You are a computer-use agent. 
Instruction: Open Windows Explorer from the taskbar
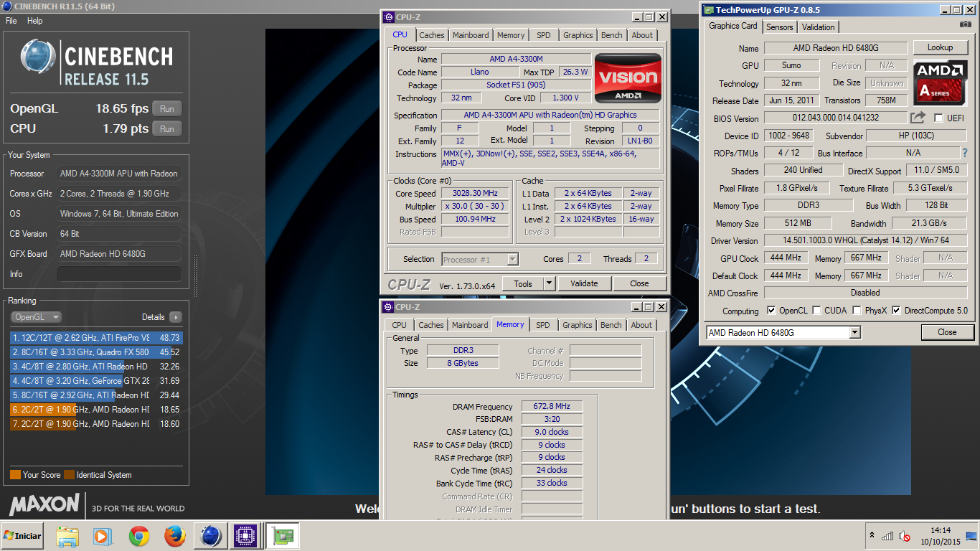pos(67,536)
